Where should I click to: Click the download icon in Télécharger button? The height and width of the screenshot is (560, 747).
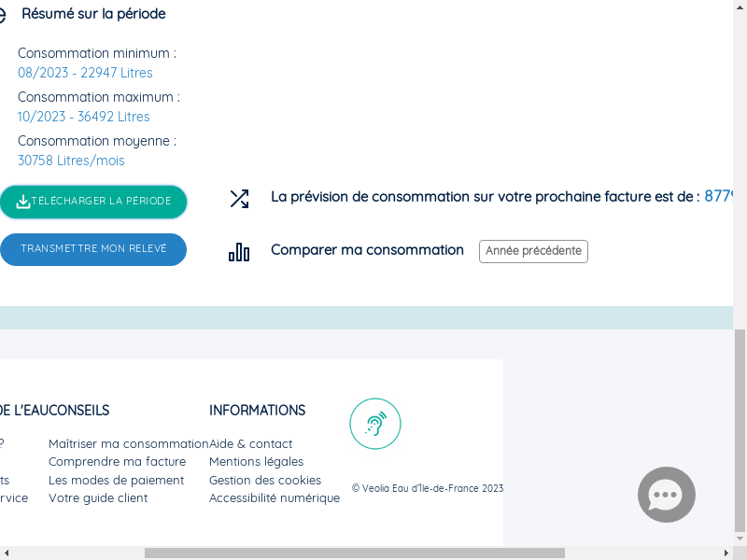[x=22, y=202]
